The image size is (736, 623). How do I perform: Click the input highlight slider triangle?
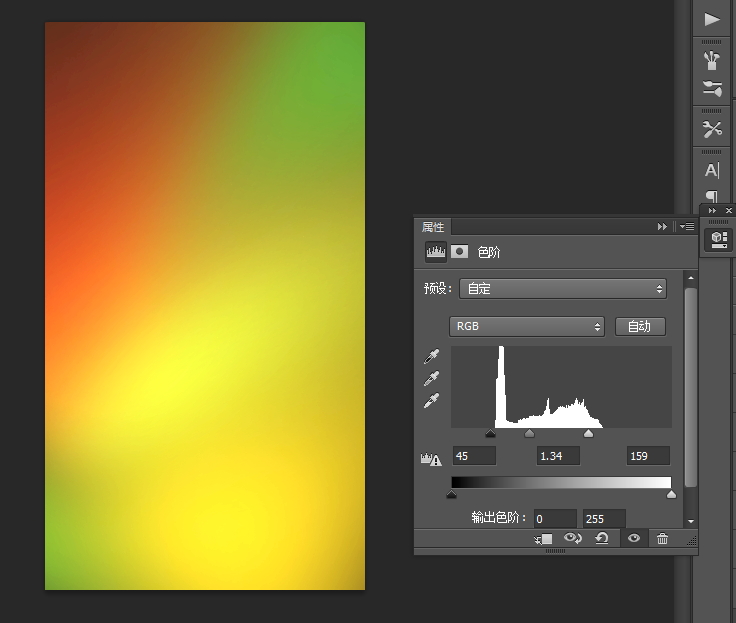(588, 433)
